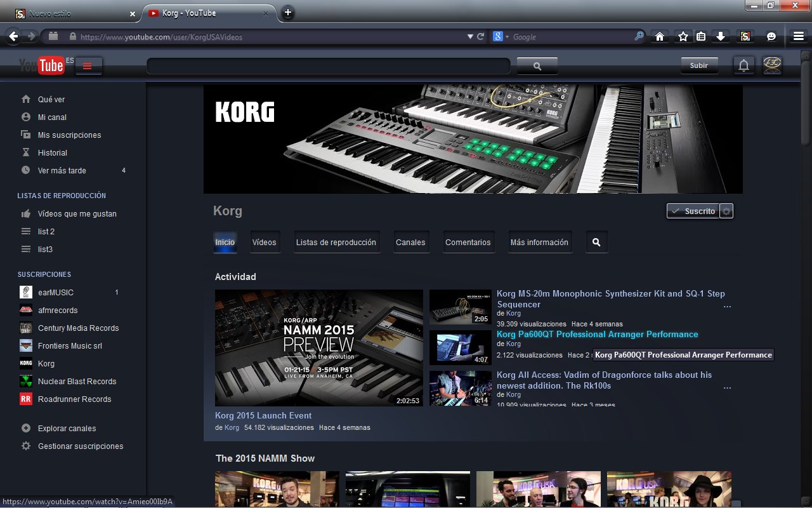Click the bookmark star icon in toolbar
The height and width of the screenshot is (508, 812).
tap(683, 37)
